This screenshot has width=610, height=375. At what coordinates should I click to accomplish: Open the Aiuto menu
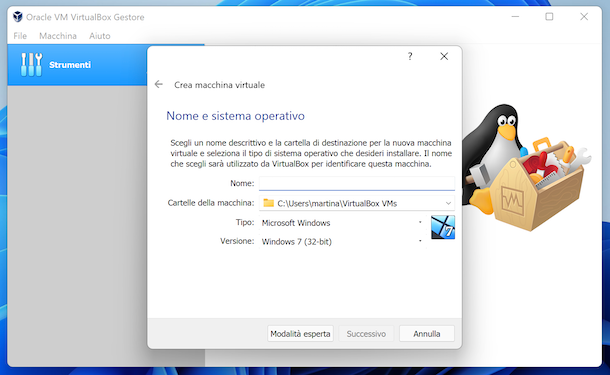(x=100, y=36)
